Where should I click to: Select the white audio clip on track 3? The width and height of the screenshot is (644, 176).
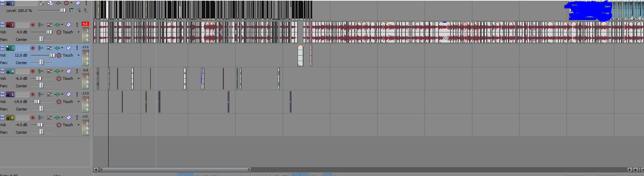click(x=300, y=56)
